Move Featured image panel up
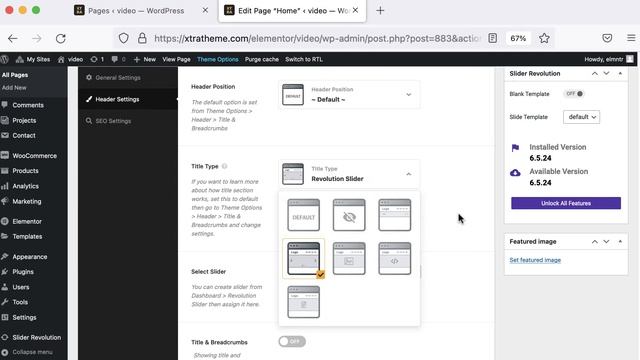Viewport: 640px width, 360px height. click(595, 242)
